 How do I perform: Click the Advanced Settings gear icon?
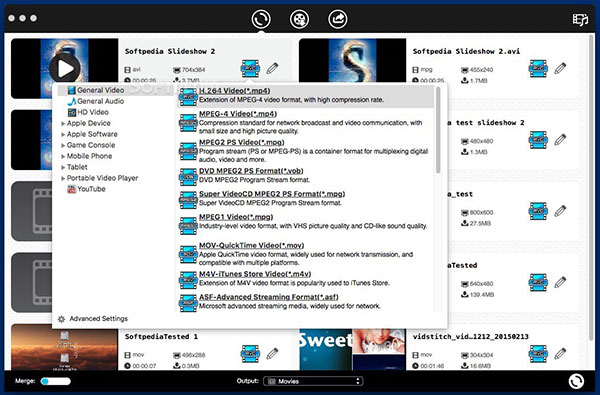pyautogui.click(x=61, y=319)
